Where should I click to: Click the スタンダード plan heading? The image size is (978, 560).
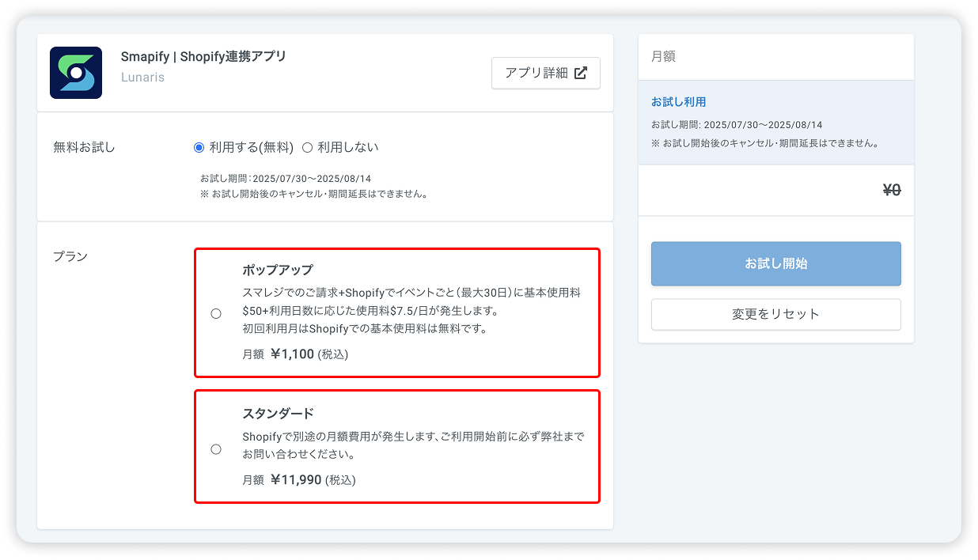(278, 413)
